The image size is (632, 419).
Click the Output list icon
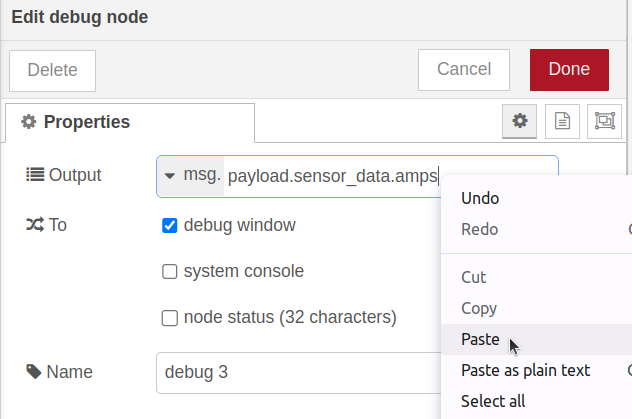pos(35,175)
